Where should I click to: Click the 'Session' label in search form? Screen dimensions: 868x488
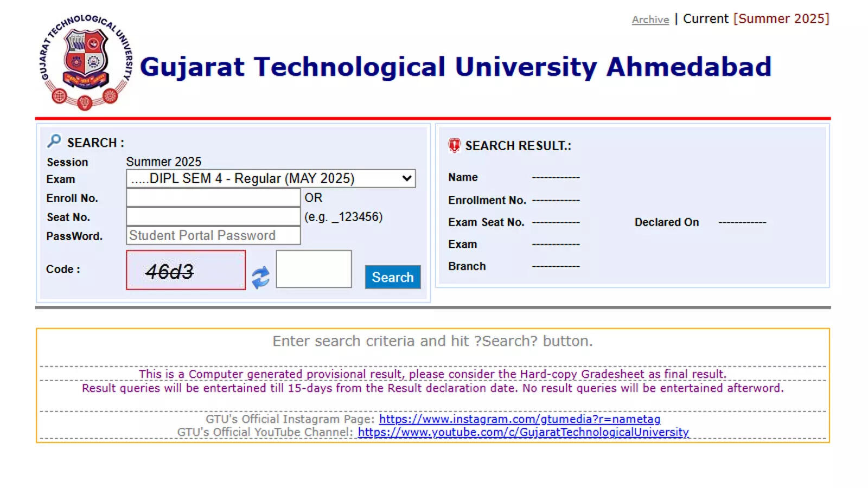click(x=67, y=162)
